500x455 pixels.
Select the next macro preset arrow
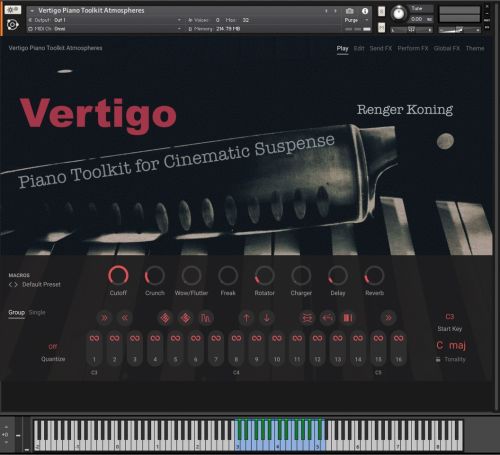coord(15,285)
